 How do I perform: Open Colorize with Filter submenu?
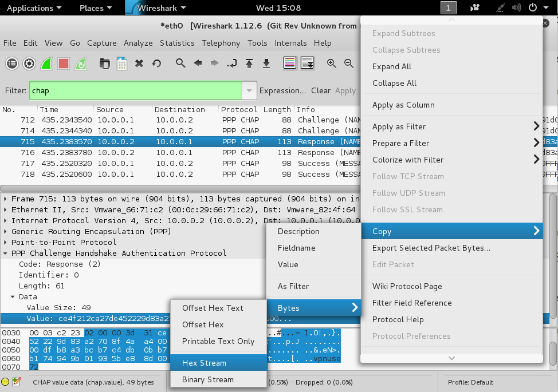coord(452,160)
